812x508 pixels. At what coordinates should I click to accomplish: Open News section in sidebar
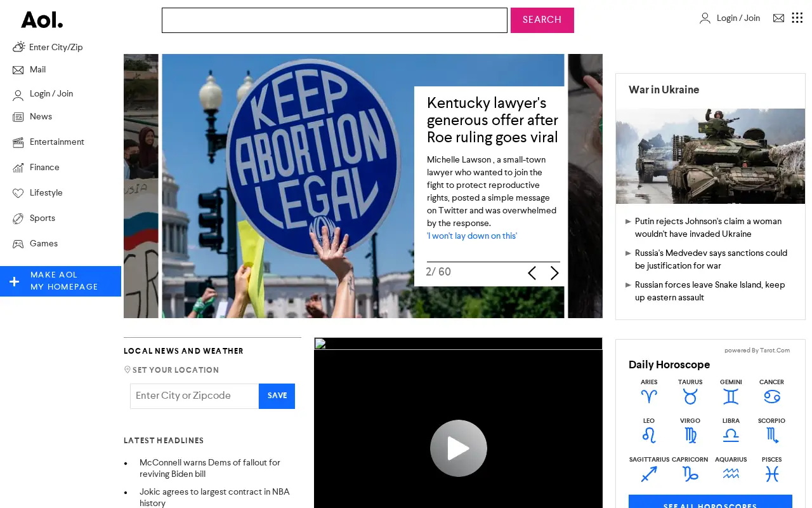click(x=41, y=117)
